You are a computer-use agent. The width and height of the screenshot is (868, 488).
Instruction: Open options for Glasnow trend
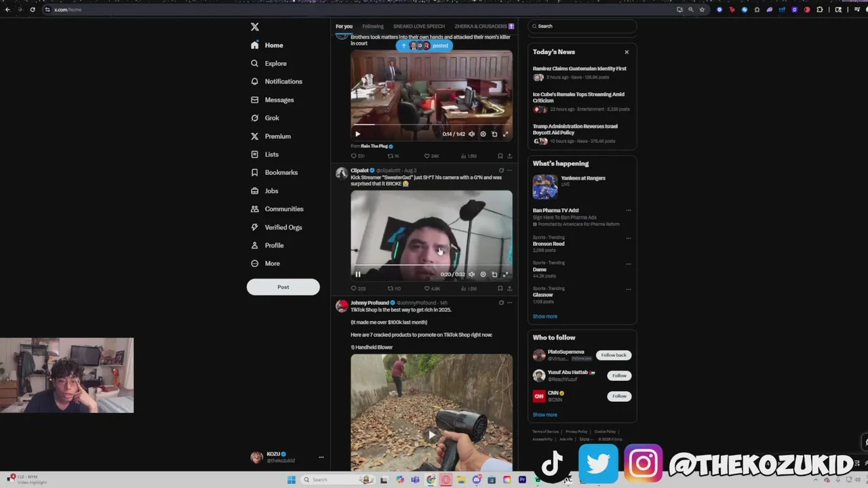(x=629, y=289)
